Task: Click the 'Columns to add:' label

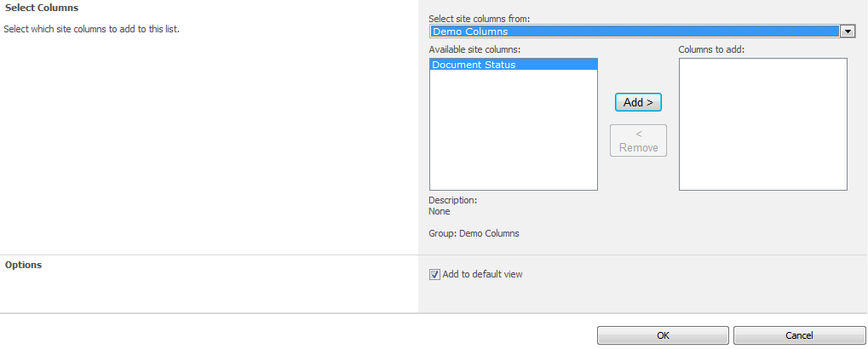Action: click(x=711, y=49)
